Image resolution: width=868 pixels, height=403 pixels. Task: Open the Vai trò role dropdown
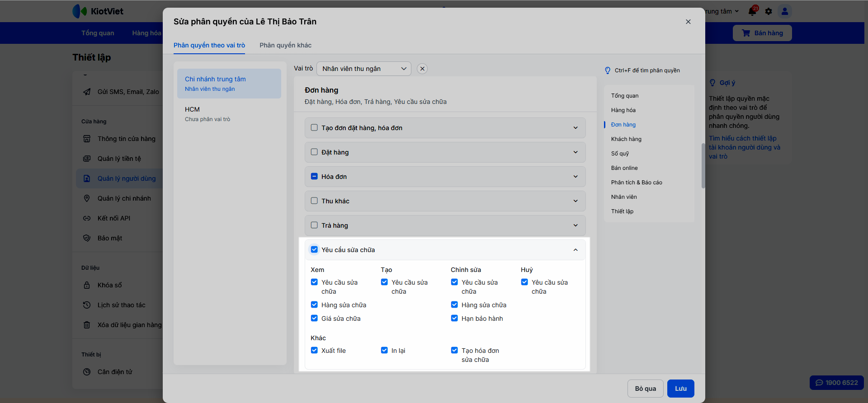point(364,69)
